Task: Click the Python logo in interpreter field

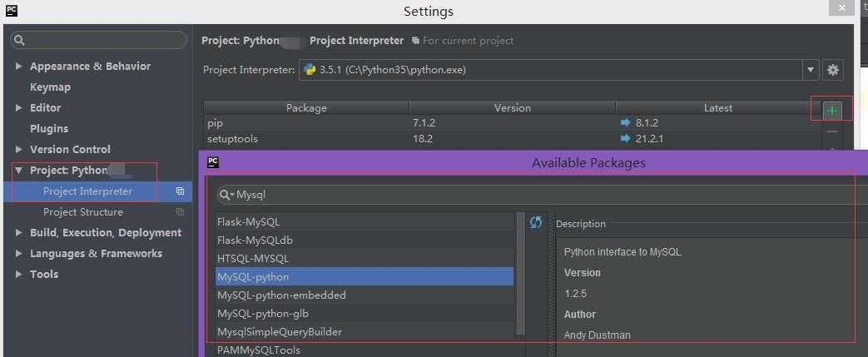Action: click(310, 70)
